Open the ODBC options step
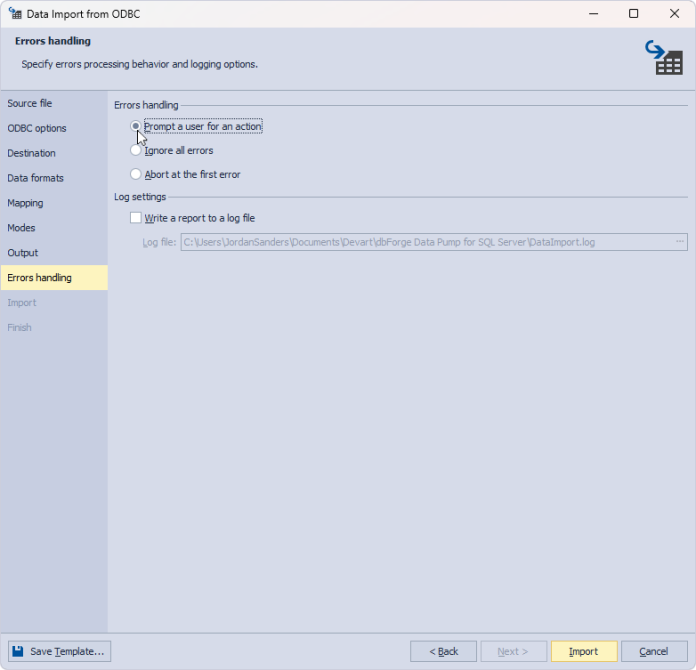696x670 pixels. 54,128
